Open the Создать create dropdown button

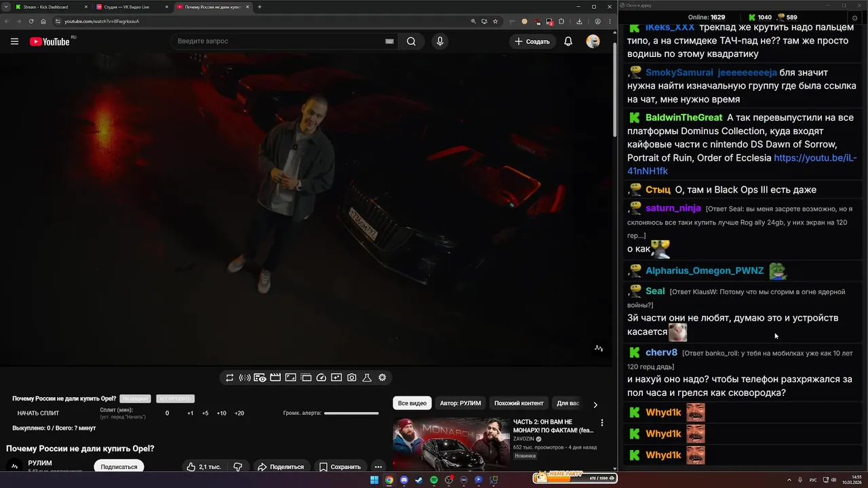click(532, 41)
